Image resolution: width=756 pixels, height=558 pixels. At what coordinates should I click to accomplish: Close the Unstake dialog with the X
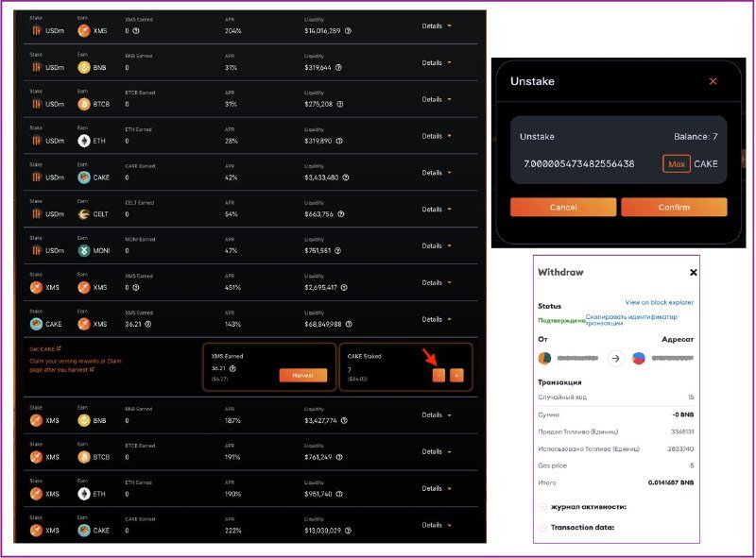click(x=713, y=81)
